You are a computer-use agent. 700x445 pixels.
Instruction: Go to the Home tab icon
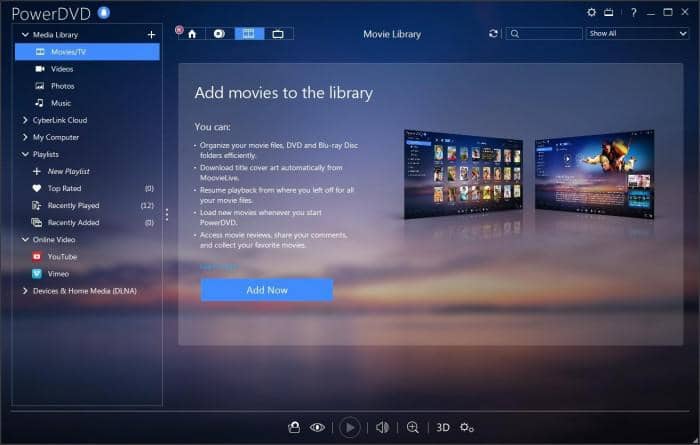click(192, 34)
